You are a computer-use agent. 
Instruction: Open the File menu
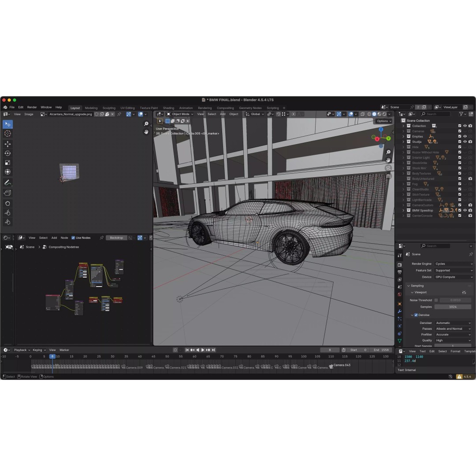click(12, 107)
